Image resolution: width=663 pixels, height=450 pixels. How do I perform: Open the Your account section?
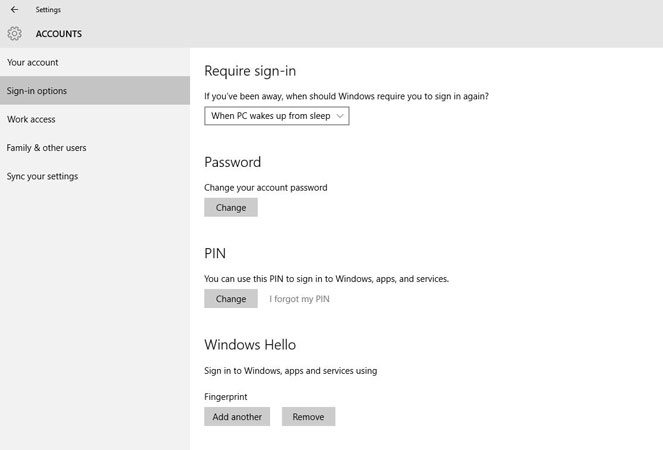tap(95, 62)
